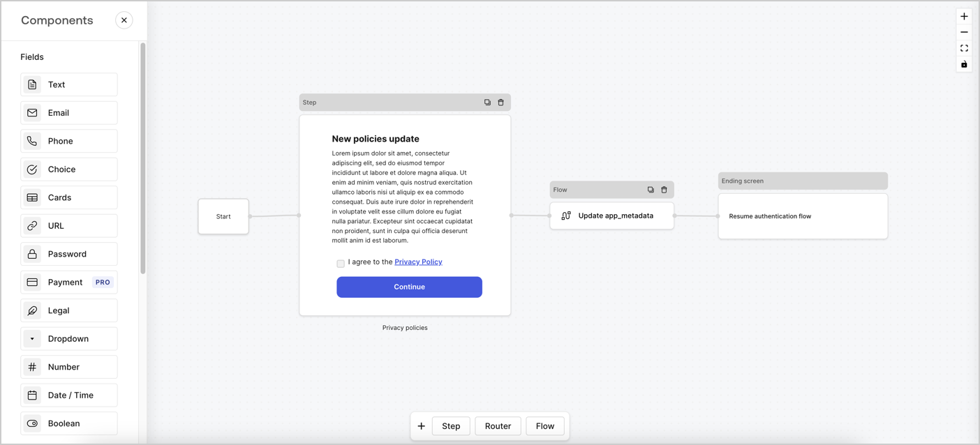
Task: Select the Email field component icon
Action: pos(32,112)
